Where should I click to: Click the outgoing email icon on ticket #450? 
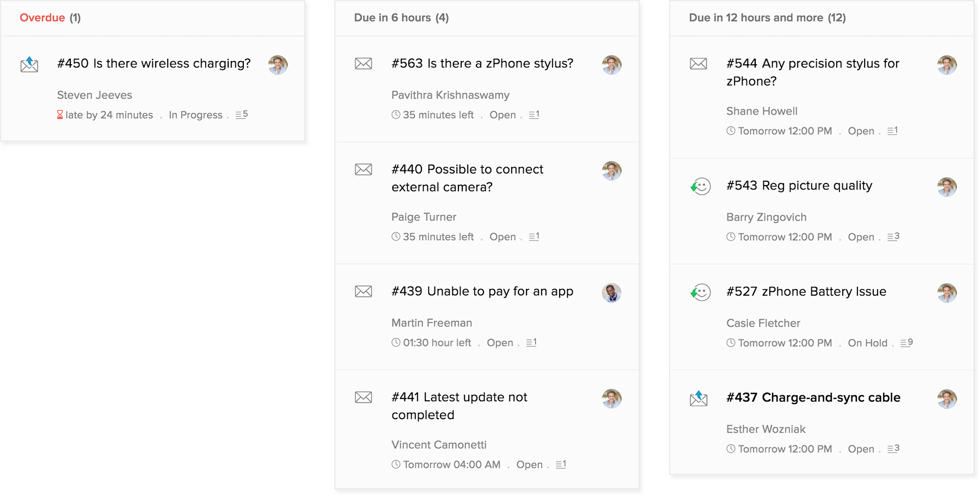coord(29,65)
